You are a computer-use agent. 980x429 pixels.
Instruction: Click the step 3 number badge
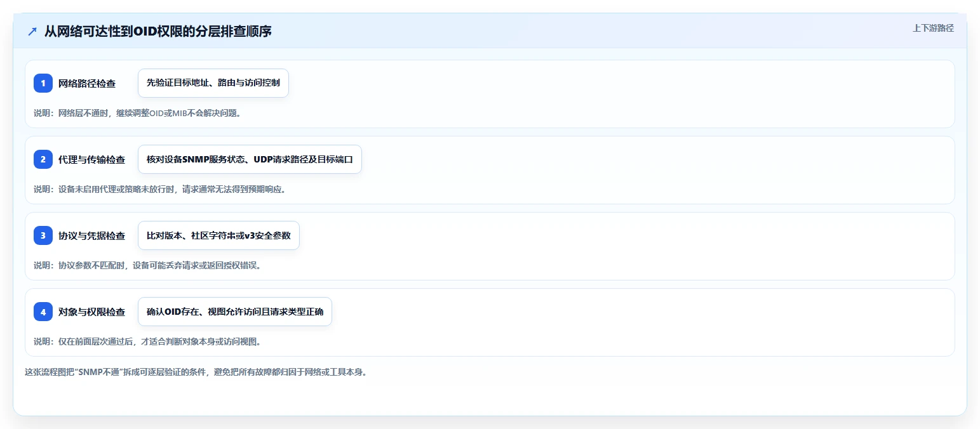(x=43, y=235)
